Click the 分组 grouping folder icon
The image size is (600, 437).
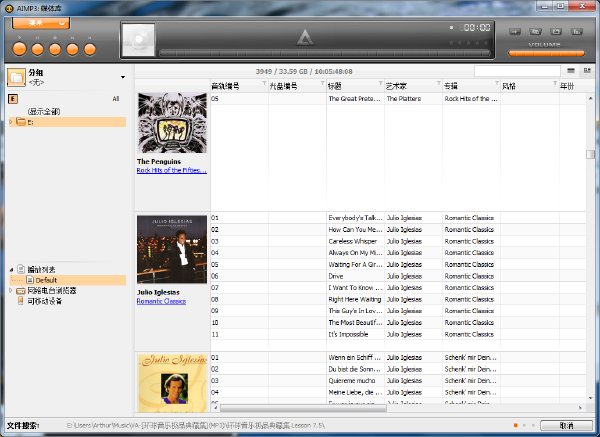tap(16, 77)
